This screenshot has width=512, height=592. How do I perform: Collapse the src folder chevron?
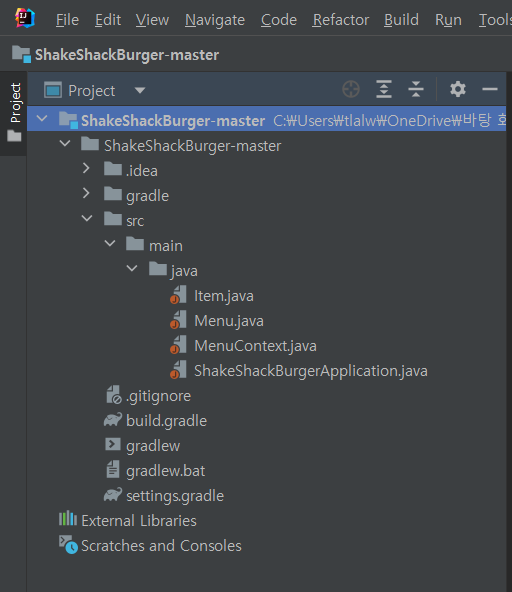(87, 218)
